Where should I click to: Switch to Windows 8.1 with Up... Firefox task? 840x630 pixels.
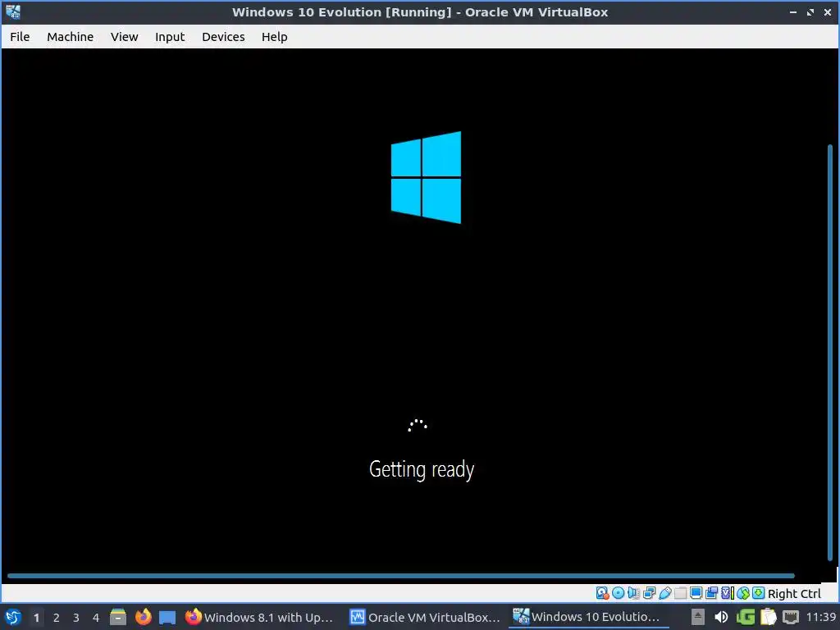pos(259,617)
